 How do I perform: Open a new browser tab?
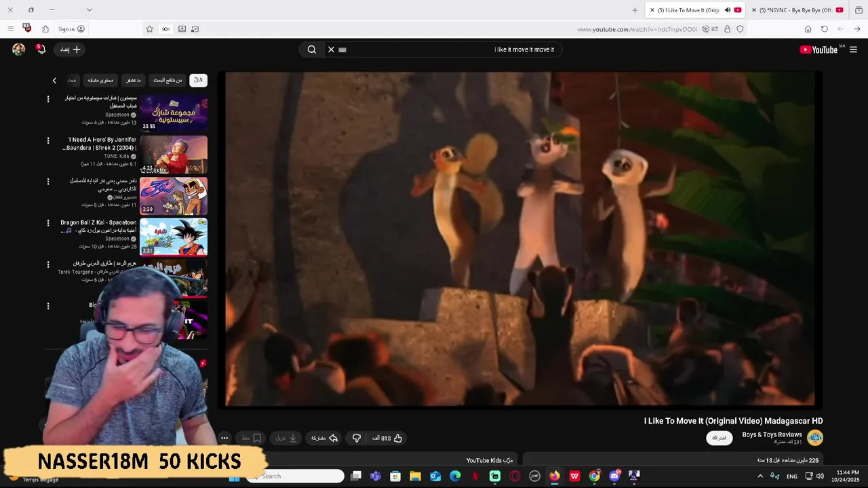click(635, 10)
